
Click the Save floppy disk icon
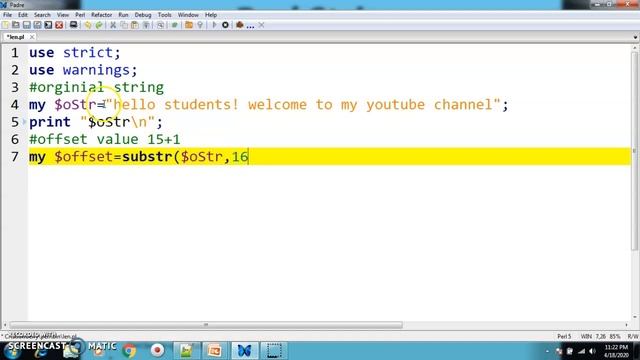[27, 25]
